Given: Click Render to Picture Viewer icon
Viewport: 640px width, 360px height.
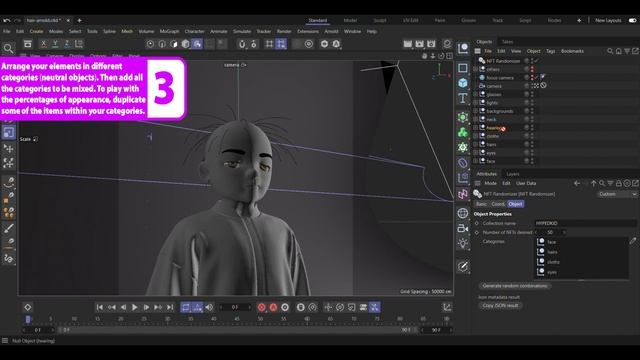Looking at the screenshot, I should point(419,44).
